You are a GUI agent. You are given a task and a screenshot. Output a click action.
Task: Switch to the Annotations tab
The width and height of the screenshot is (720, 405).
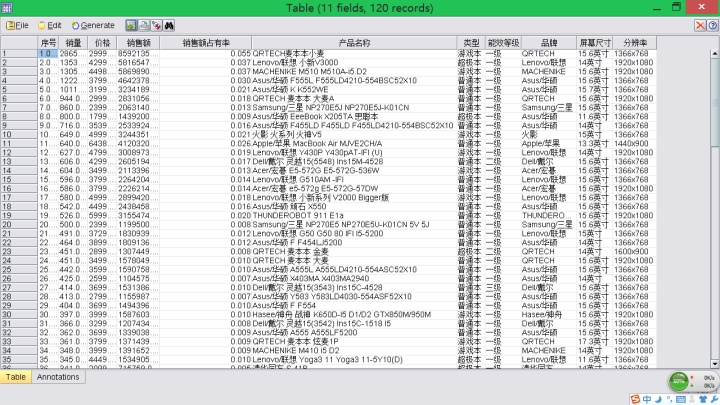(x=58, y=377)
